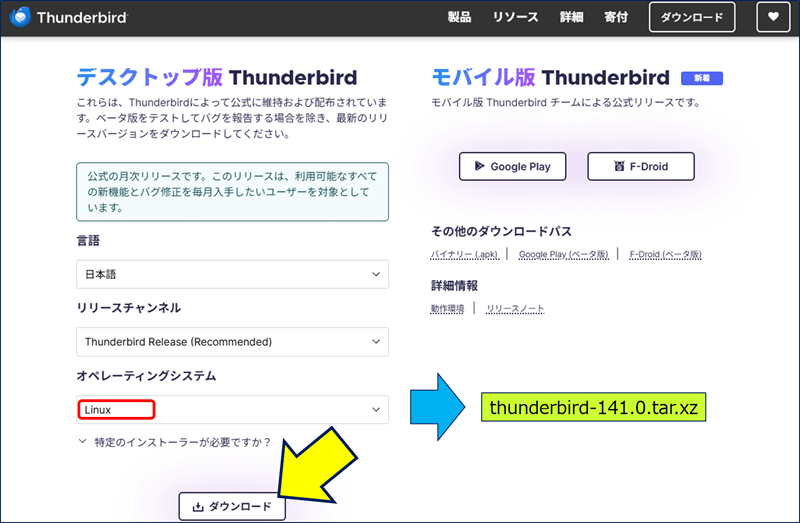
Task: Click the デスクトップ版 Thunderbird heading
Action: (x=217, y=78)
